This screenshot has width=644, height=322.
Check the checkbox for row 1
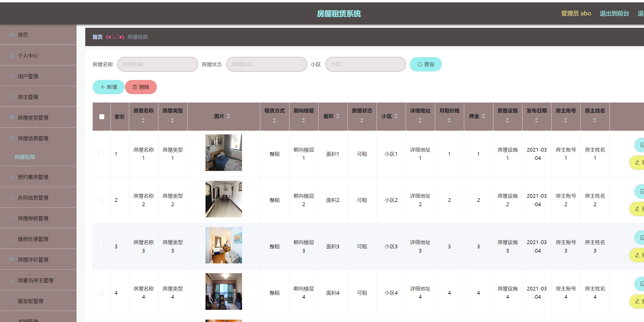pyautogui.click(x=101, y=154)
